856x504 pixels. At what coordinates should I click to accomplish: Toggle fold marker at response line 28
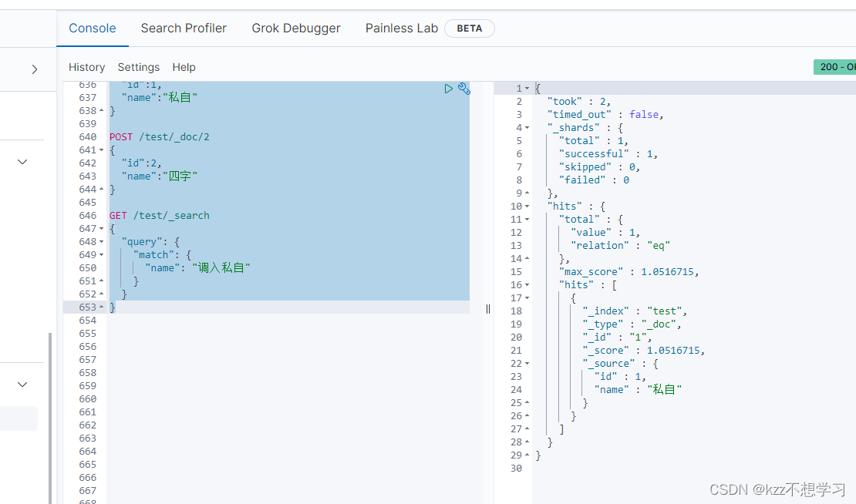tap(527, 442)
